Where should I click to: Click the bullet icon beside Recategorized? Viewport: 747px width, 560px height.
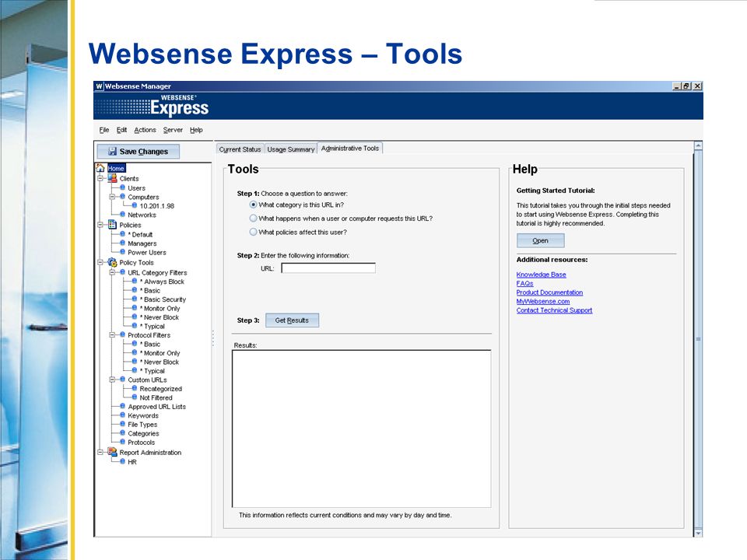pyautogui.click(x=135, y=388)
